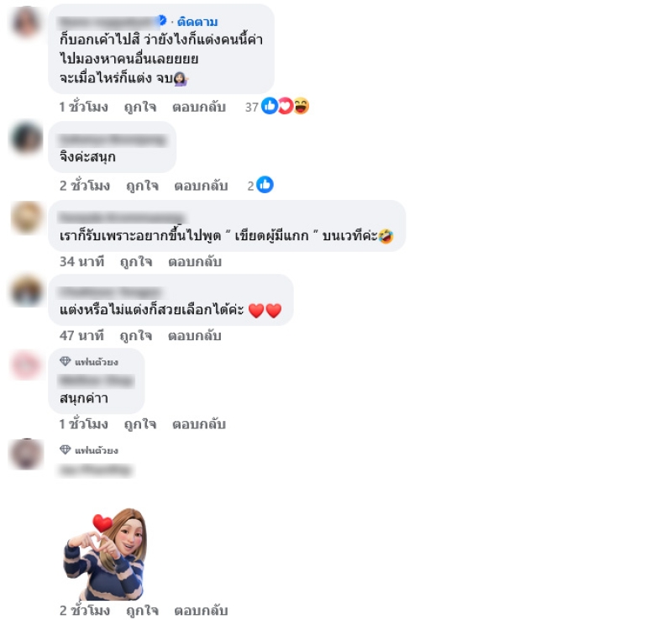Image resolution: width=672 pixels, height=620 pixels.
Task: Click the blue like reaction icon on first comment
Action: [x=270, y=106]
